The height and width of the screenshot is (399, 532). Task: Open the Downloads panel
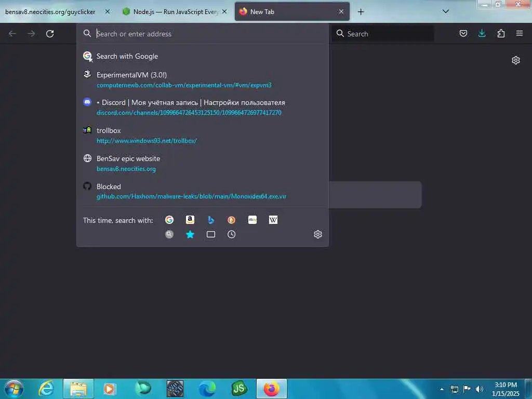[x=482, y=33]
